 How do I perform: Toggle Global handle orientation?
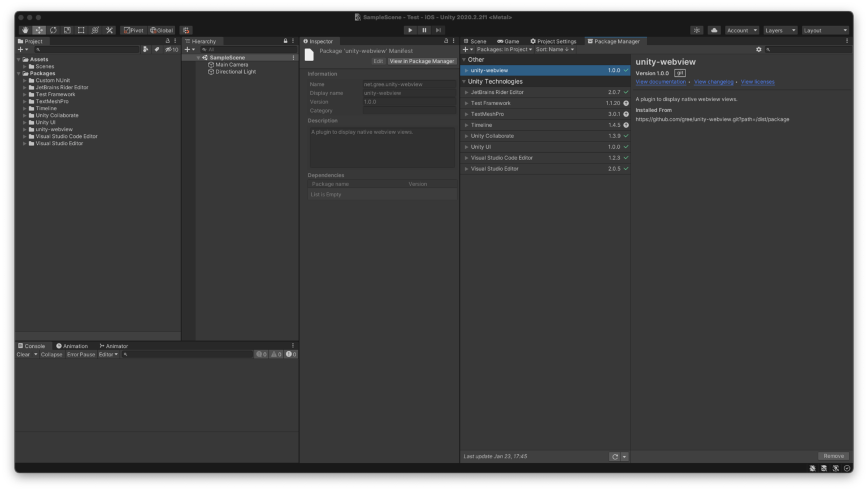pyautogui.click(x=160, y=30)
